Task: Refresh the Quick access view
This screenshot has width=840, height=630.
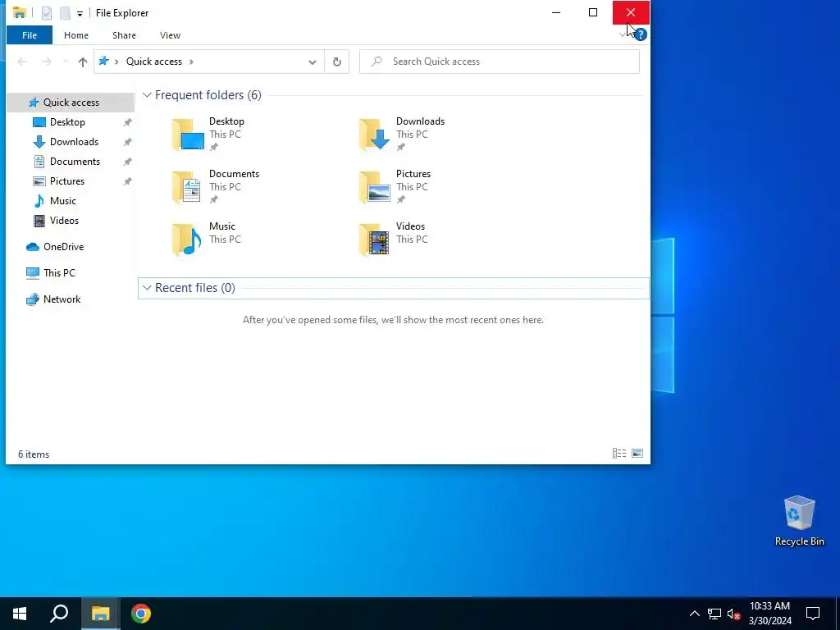Action: 337,62
